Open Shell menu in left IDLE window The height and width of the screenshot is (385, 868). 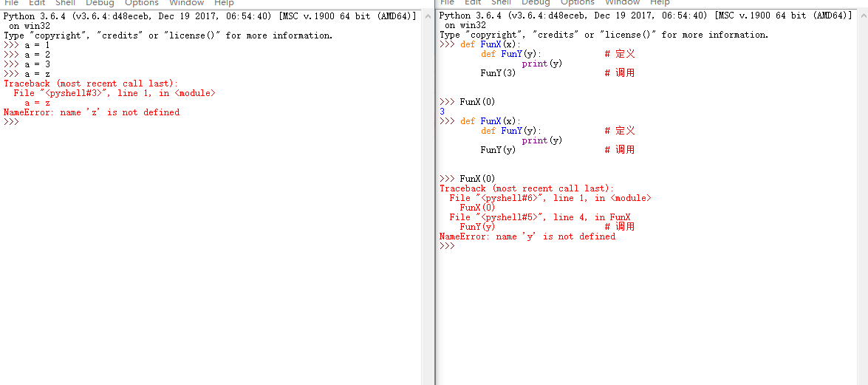pos(65,3)
